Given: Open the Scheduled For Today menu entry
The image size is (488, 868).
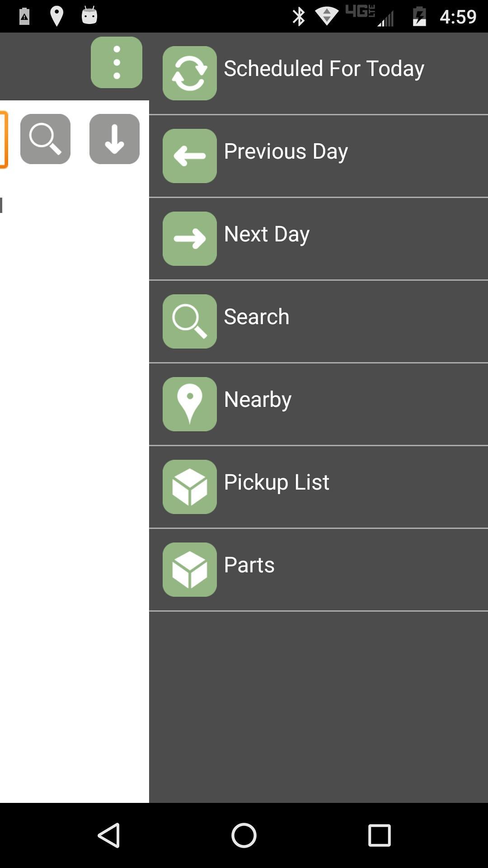Looking at the screenshot, I should (319, 73).
